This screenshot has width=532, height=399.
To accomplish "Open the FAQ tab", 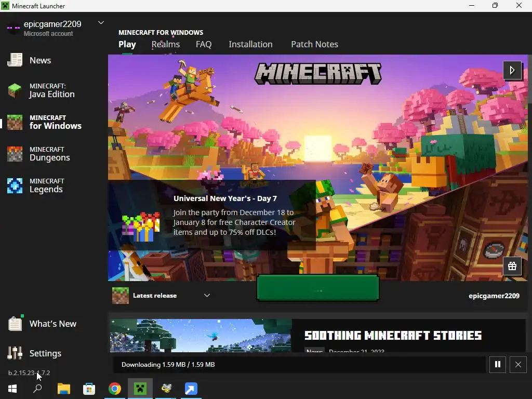I will [204, 45].
